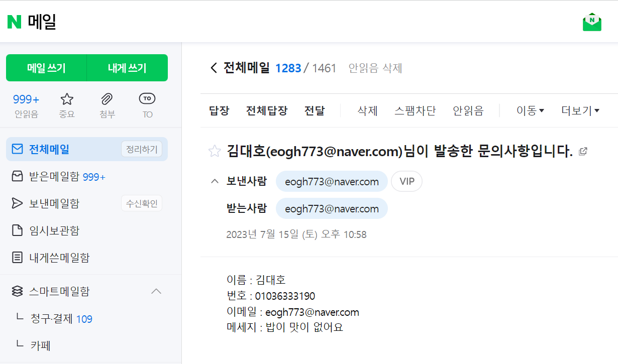Click the 메일 쓰기 button

(46, 68)
